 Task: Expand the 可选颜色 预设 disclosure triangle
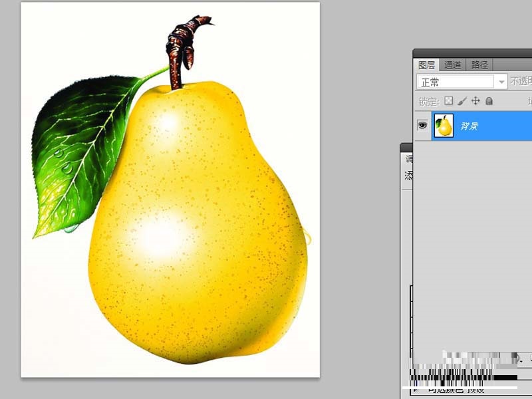(x=416, y=389)
